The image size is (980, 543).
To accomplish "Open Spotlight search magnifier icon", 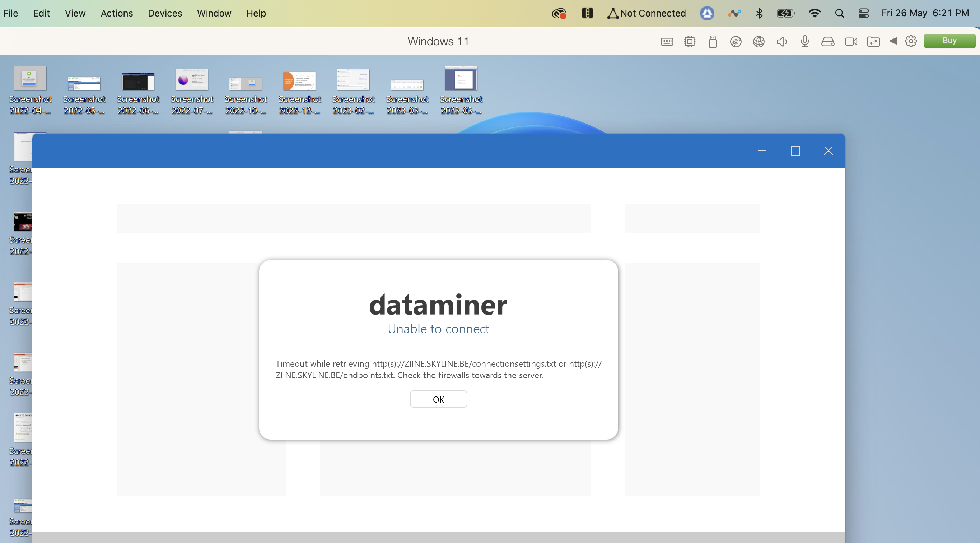I will pos(840,13).
